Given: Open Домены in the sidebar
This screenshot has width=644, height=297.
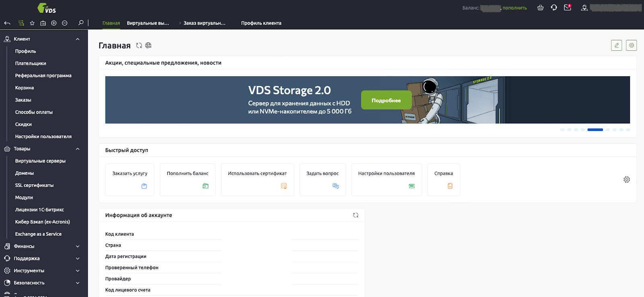Looking at the screenshot, I should point(25,173).
